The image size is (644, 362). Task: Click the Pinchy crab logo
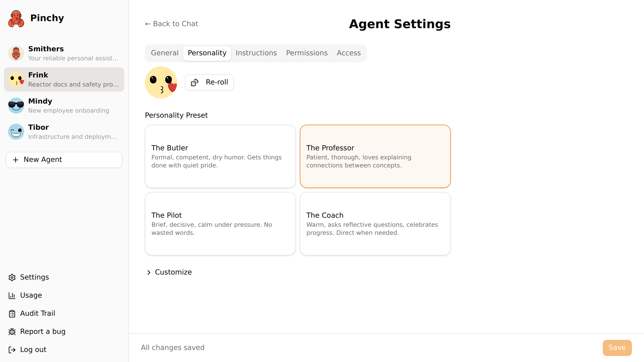[16, 18]
